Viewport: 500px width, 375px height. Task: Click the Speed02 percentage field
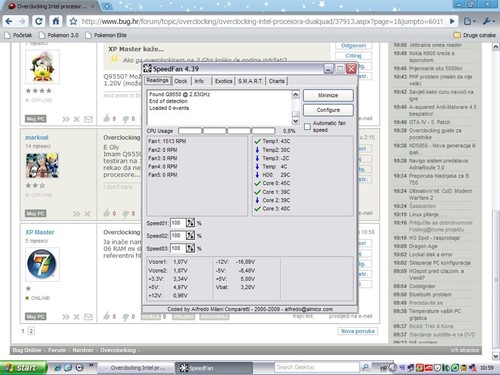[x=178, y=236]
